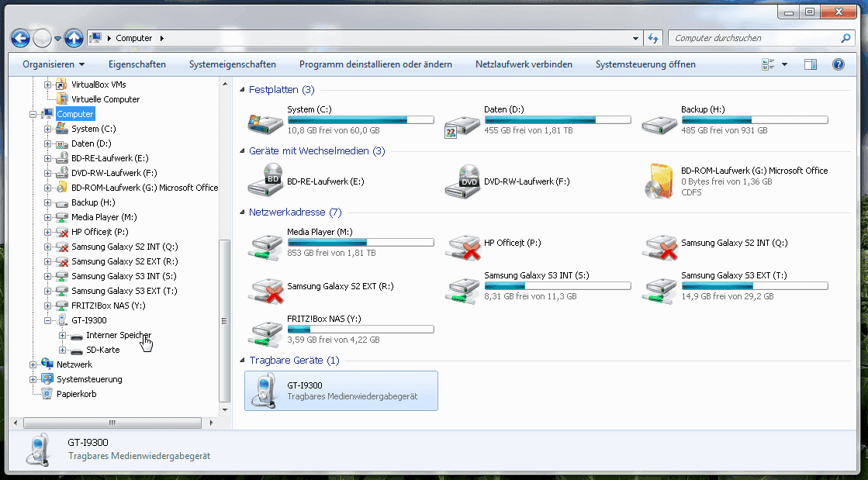The image size is (868, 480).
Task: Select the Microsoft Office BD-ROM (G:) icon
Action: 660,181
